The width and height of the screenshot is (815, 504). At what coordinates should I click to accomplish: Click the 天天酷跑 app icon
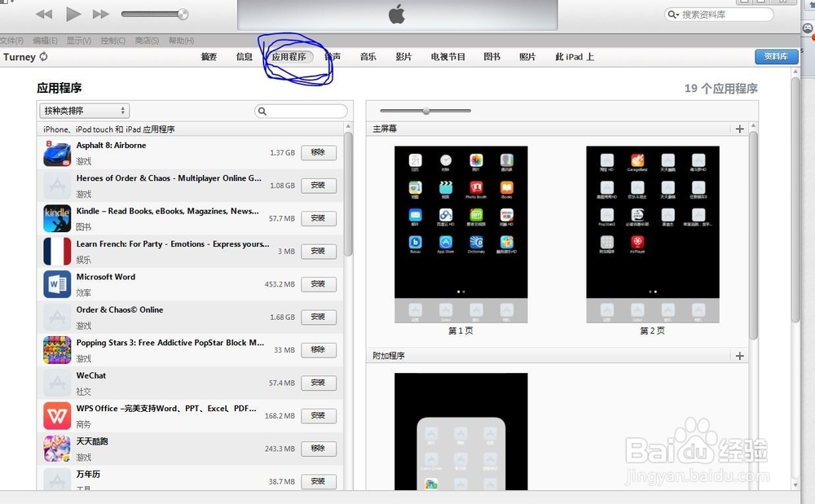[x=56, y=449]
